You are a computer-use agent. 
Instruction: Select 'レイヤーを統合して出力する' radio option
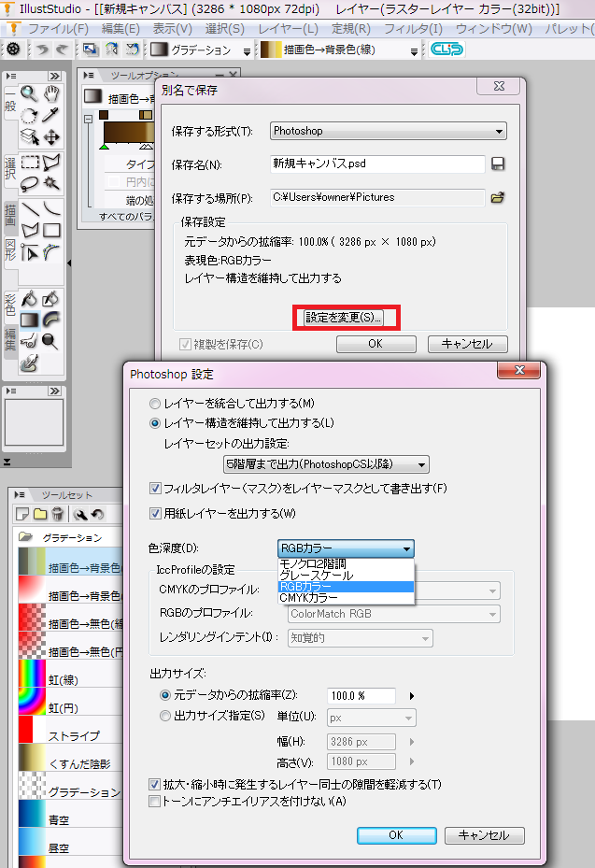pyautogui.click(x=155, y=403)
